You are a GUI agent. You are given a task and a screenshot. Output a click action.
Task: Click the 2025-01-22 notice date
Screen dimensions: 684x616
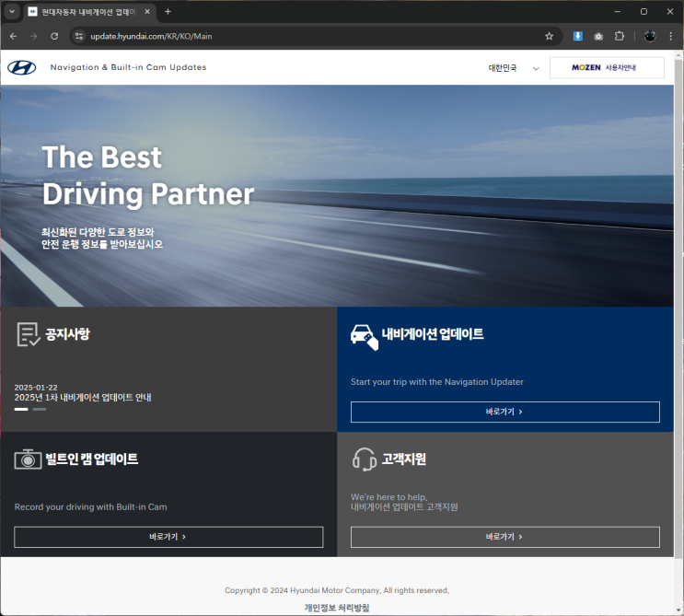(36, 388)
